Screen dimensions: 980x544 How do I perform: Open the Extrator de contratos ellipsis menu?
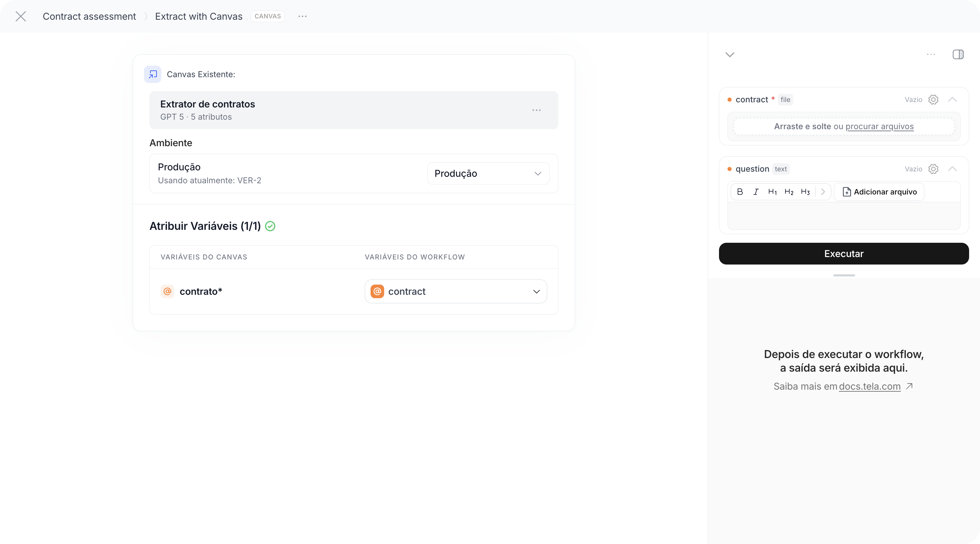click(536, 110)
